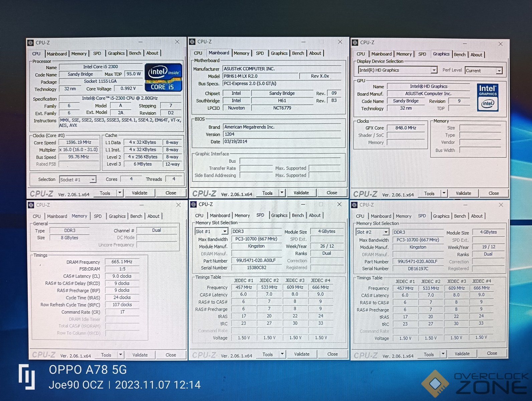Minimize the Mainboard CPU-Z window
Viewport: 532px width, 401px height.
pos(303,42)
